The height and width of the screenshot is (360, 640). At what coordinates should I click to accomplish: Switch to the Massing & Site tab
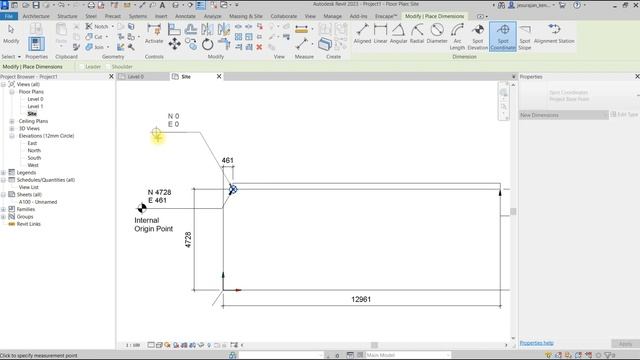[x=246, y=16]
